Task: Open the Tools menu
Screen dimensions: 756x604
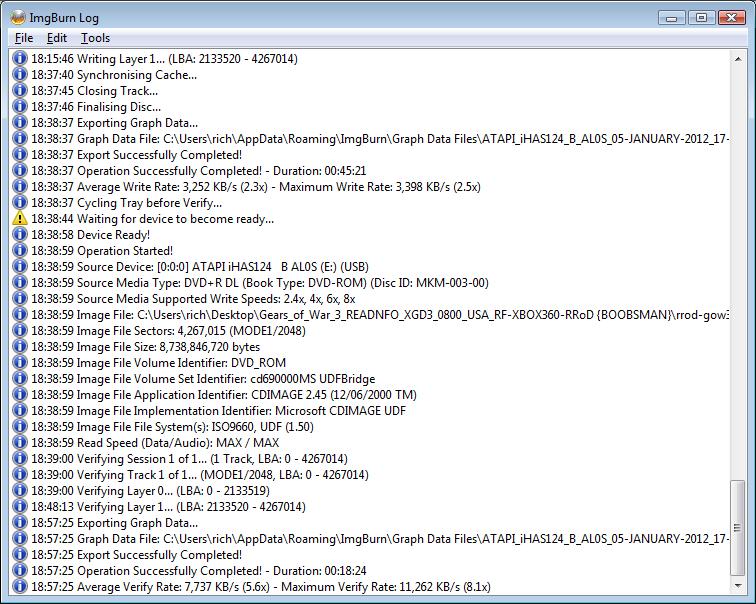Action: point(95,38)
